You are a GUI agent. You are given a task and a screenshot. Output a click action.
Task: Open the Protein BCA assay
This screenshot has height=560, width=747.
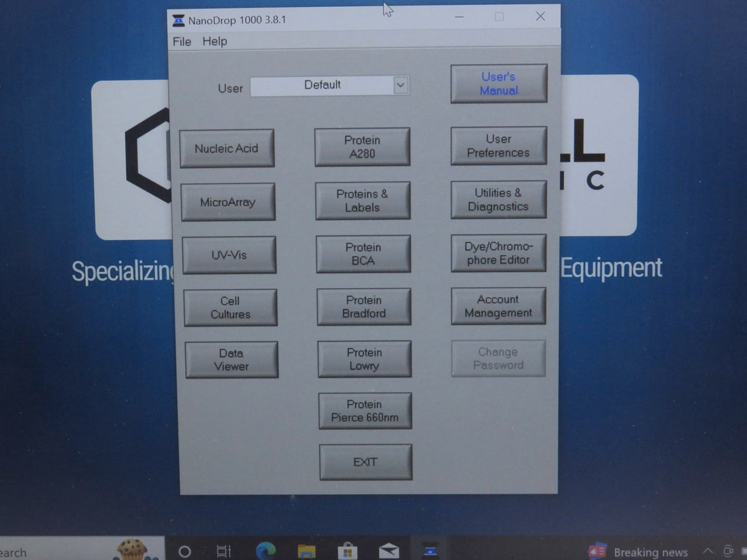(364, 254)
